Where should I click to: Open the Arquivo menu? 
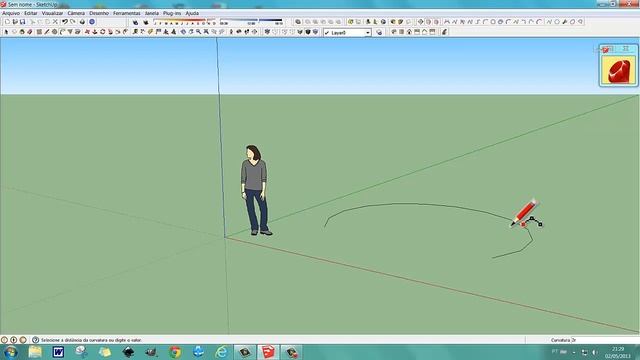tap(11, 13)
